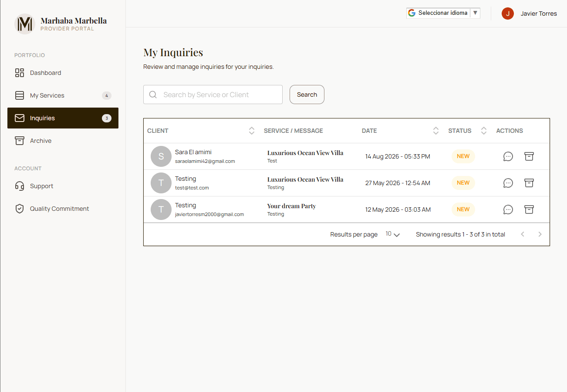567x392 pixels.
Task: Click the My Services list icon
Action: (20, 95)
